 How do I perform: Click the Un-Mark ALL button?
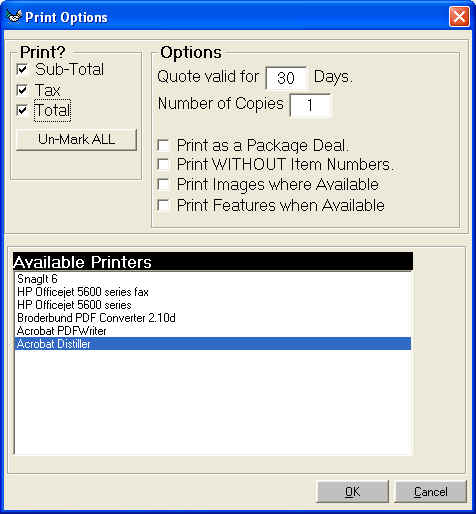click(x=76, y=139)
